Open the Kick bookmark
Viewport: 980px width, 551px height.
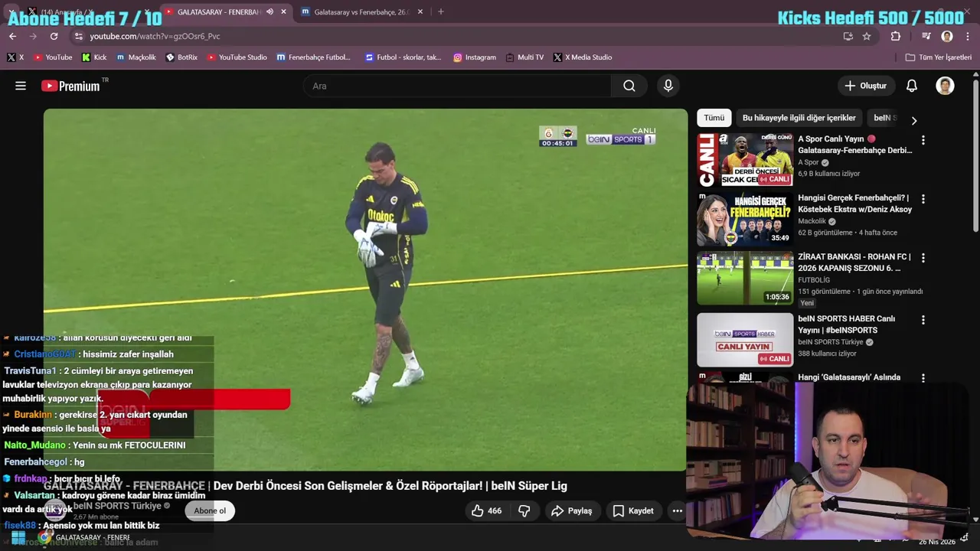(94, 57)
